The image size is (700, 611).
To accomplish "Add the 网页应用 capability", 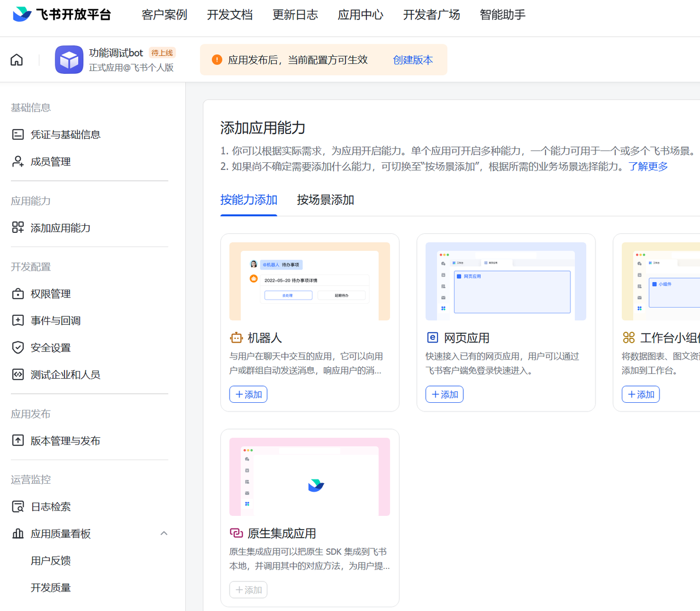I will point(445,395).
